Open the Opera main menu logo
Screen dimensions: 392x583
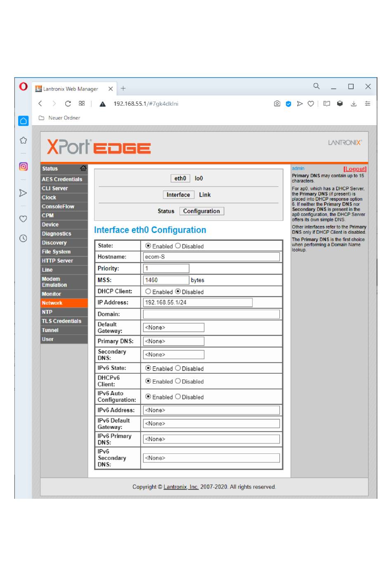[x=24, y=87]
